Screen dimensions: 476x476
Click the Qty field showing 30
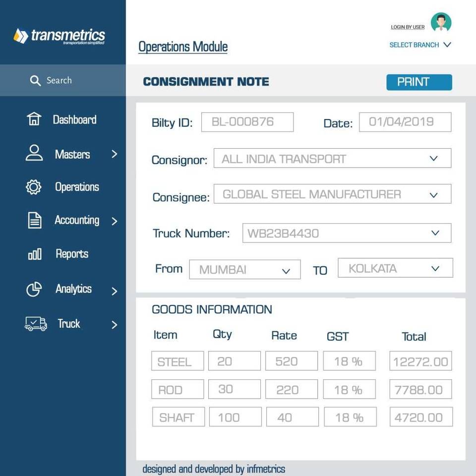point(235,389)
